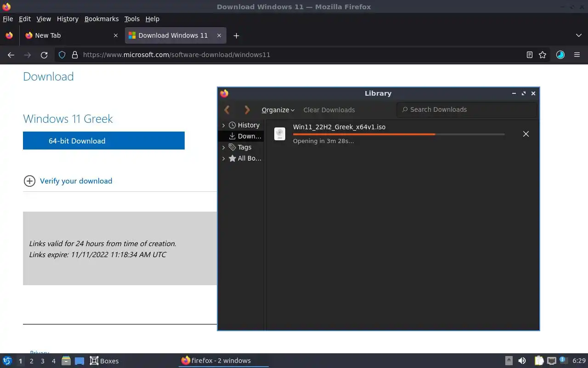The image size is (588, 368).
Task: Click the pinned Firefox tab icon
Action: (9, 35)
